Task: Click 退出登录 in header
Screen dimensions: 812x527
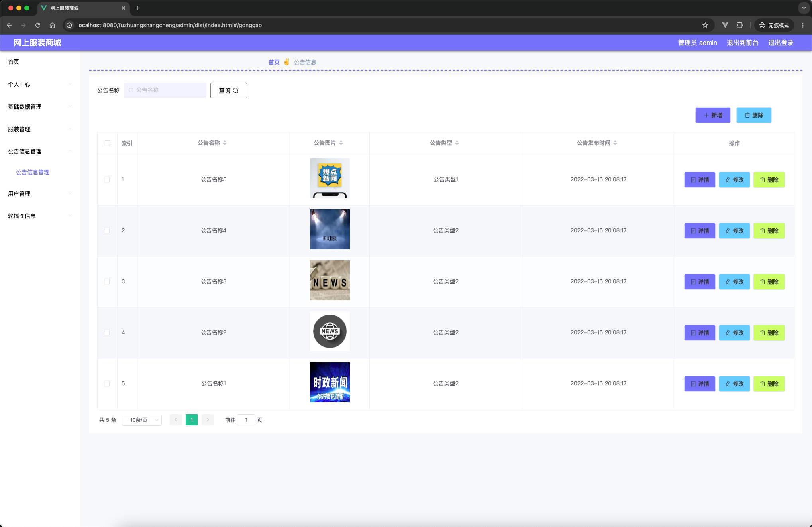Action: 781,43
